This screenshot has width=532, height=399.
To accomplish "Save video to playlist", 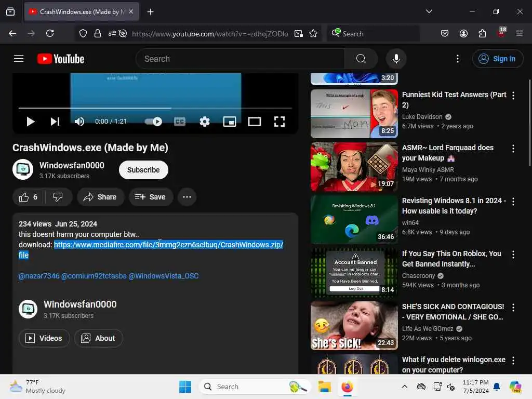I will point(151,197).
